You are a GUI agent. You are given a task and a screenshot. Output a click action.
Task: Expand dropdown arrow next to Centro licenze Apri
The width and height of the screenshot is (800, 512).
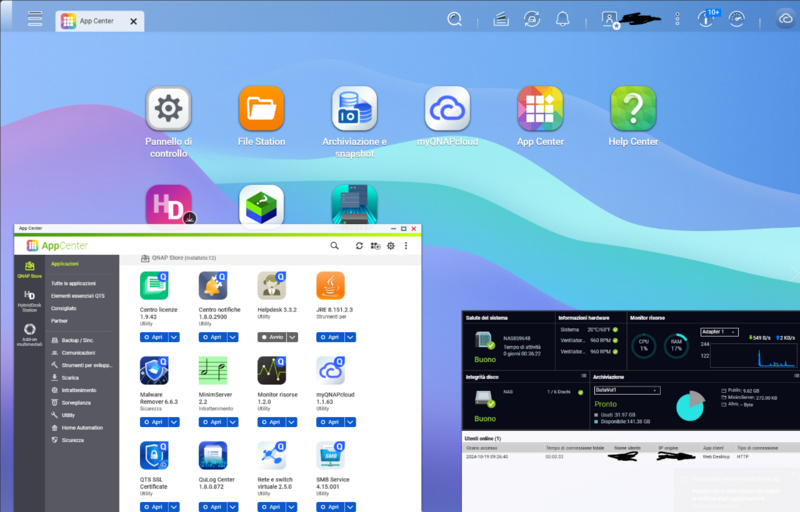click(174, 338)
